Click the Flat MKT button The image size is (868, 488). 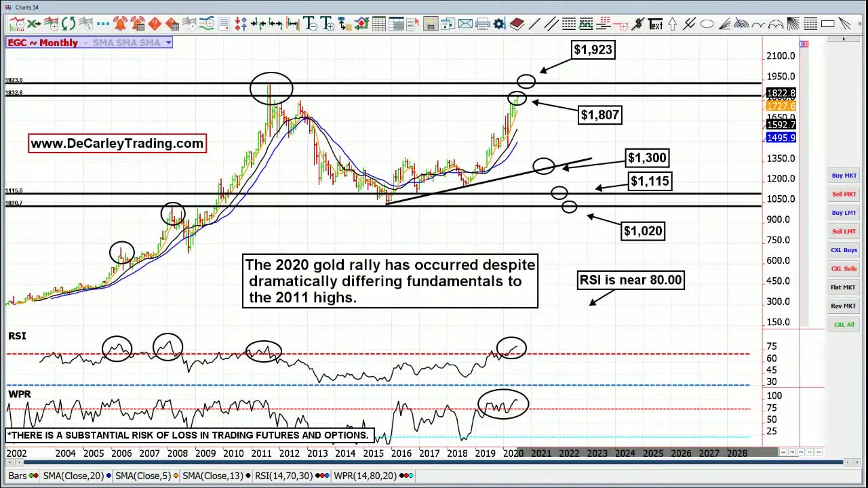844,287
